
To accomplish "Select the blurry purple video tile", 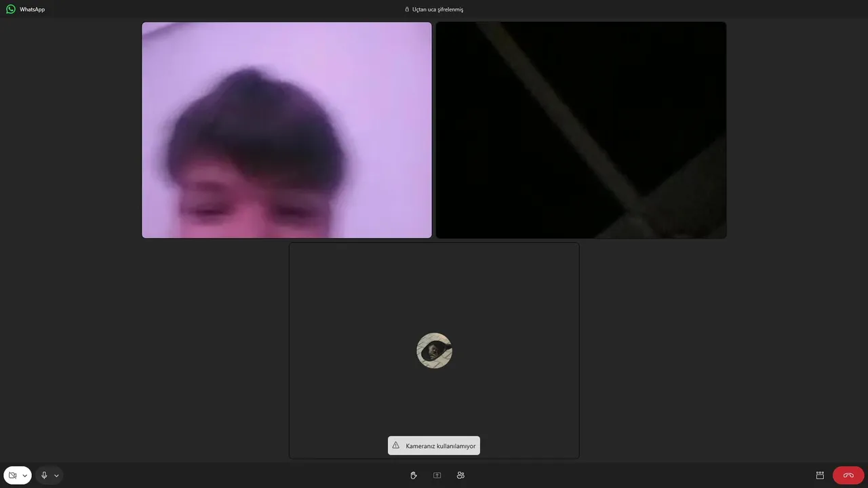I will pos(287,130).
